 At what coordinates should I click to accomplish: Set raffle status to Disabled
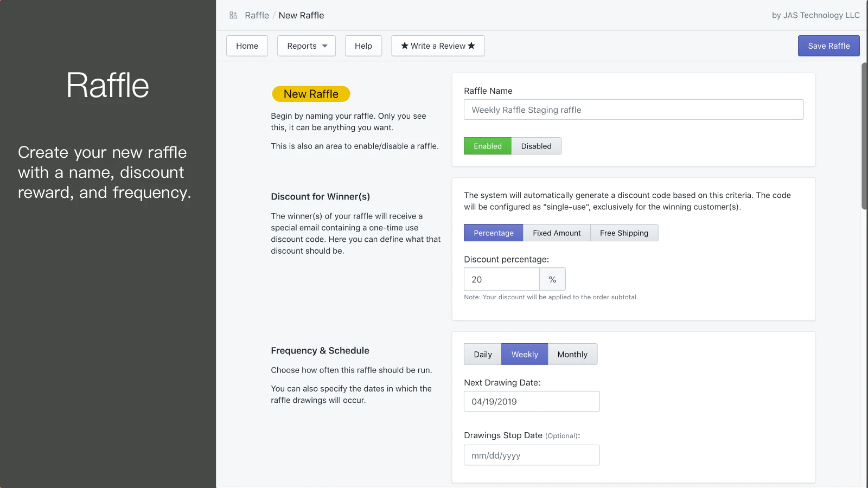tap(536, 146)
